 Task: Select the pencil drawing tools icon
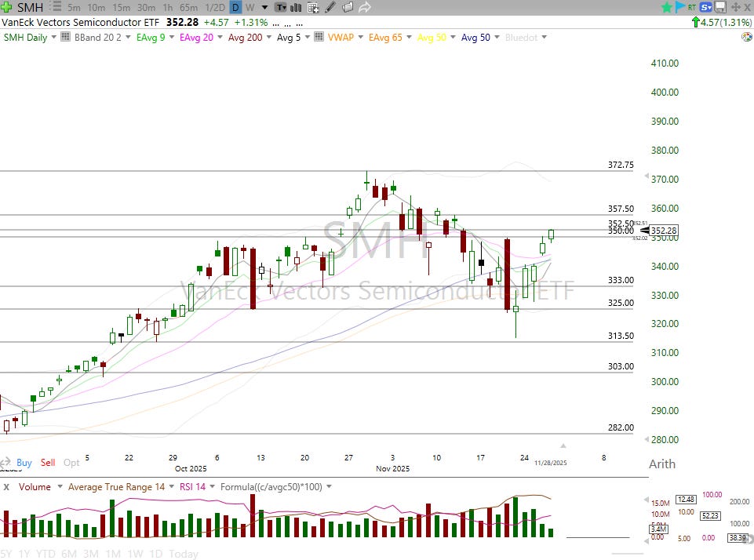[x=330, y=8]
